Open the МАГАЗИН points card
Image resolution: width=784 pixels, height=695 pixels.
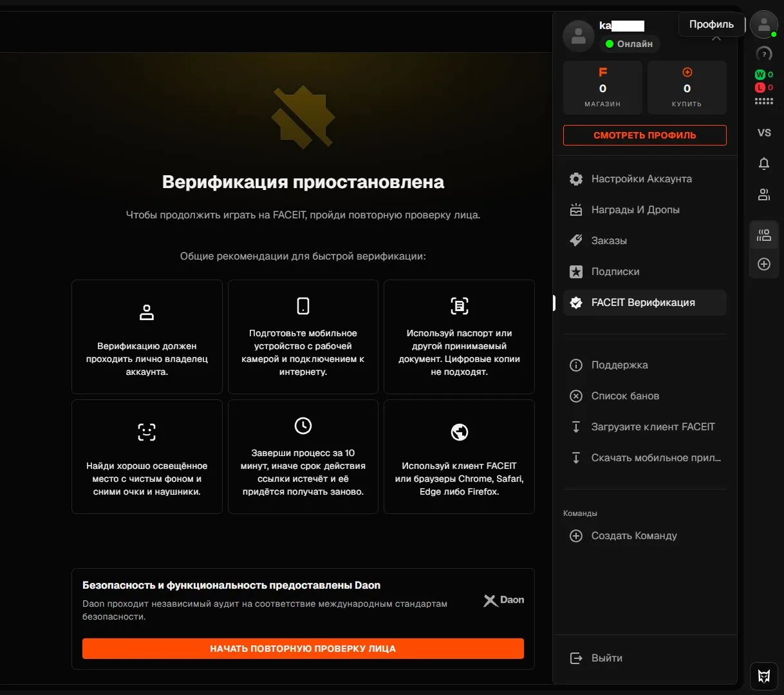(602, 88)
